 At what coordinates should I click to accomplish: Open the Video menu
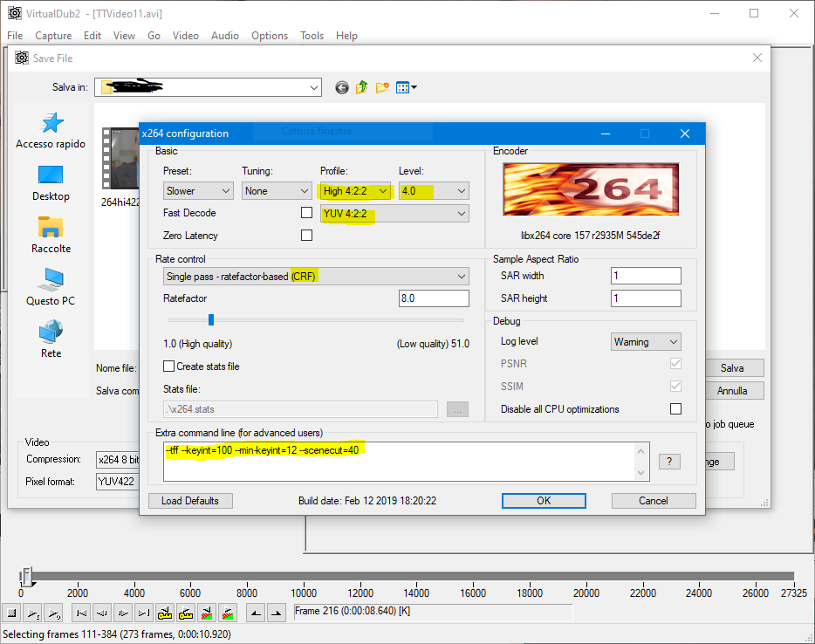[185, 36]
